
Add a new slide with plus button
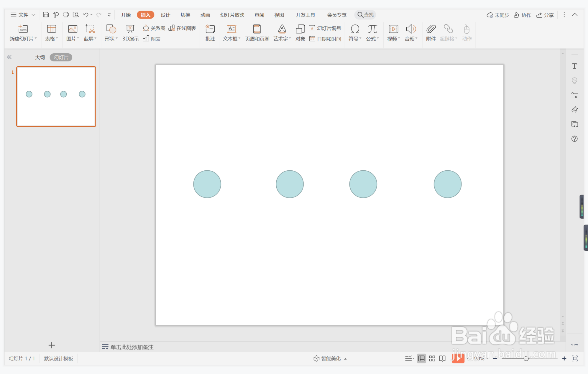pyautogui.click(x=52, y=345)
